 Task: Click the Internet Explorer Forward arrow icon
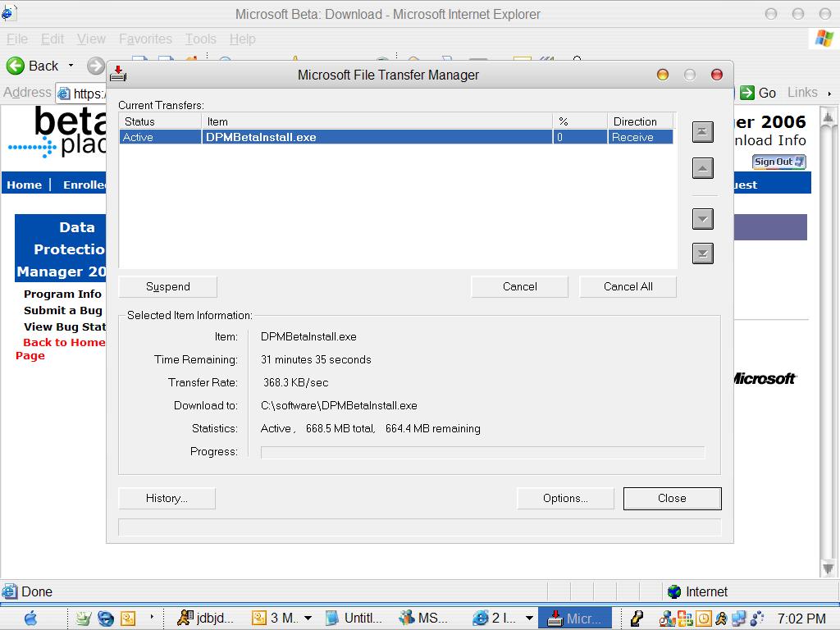pos(96,66)
